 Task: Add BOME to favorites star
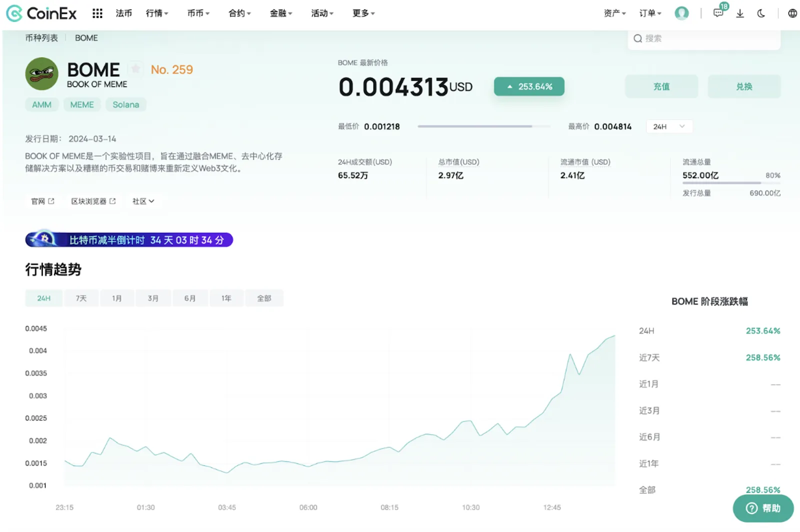(x=135, y=69)
